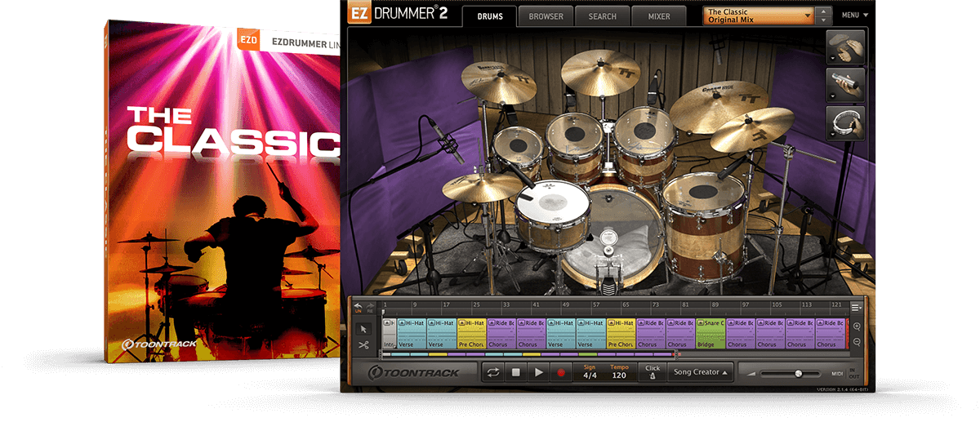The width and height of the screenshot is (980, 422).
Task: Select the arrow pointer tool in song track
Action: click(363, 329)
